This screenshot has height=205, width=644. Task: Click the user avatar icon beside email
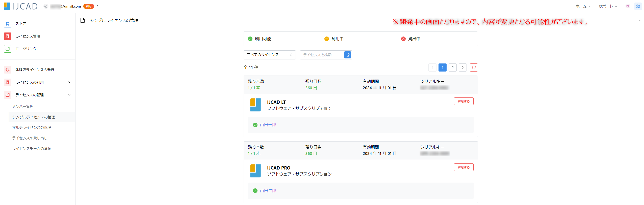(46, 6)
